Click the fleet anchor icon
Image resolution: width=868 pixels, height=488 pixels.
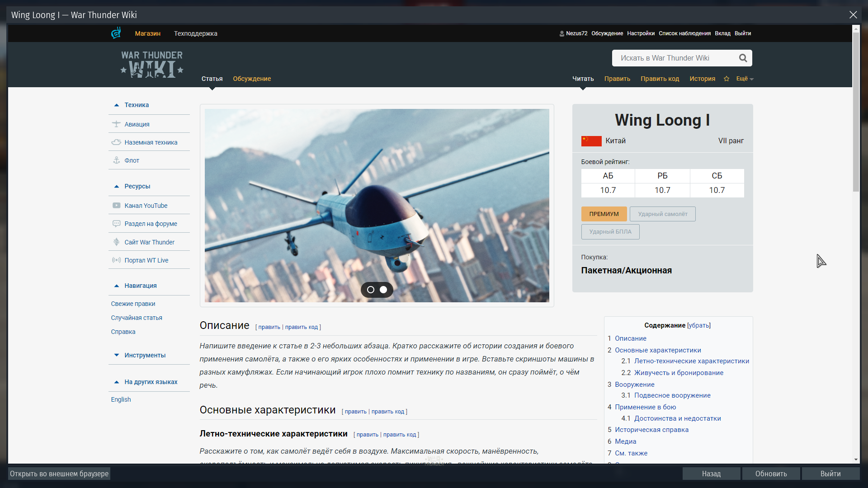tap(116, 160)
